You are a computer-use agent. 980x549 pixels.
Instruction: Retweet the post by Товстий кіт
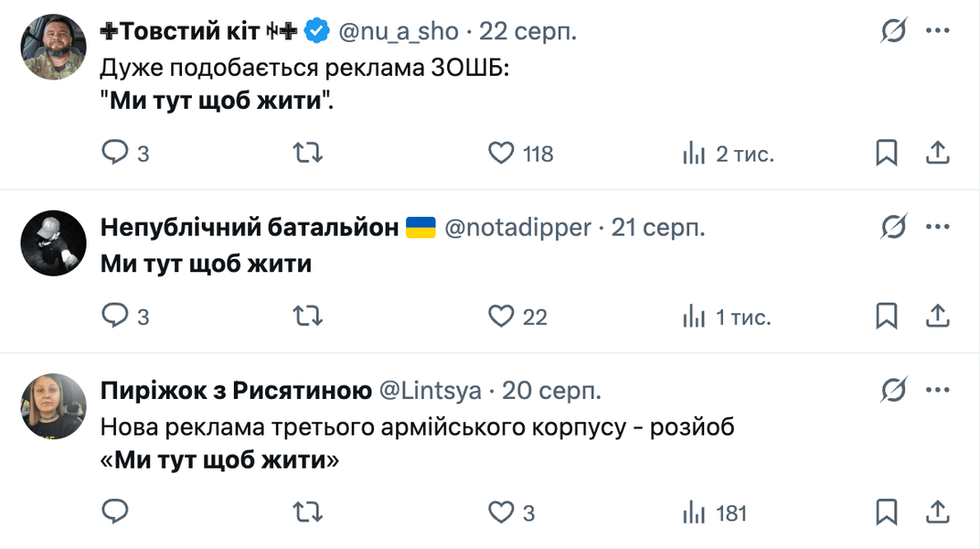coord(307,153)
